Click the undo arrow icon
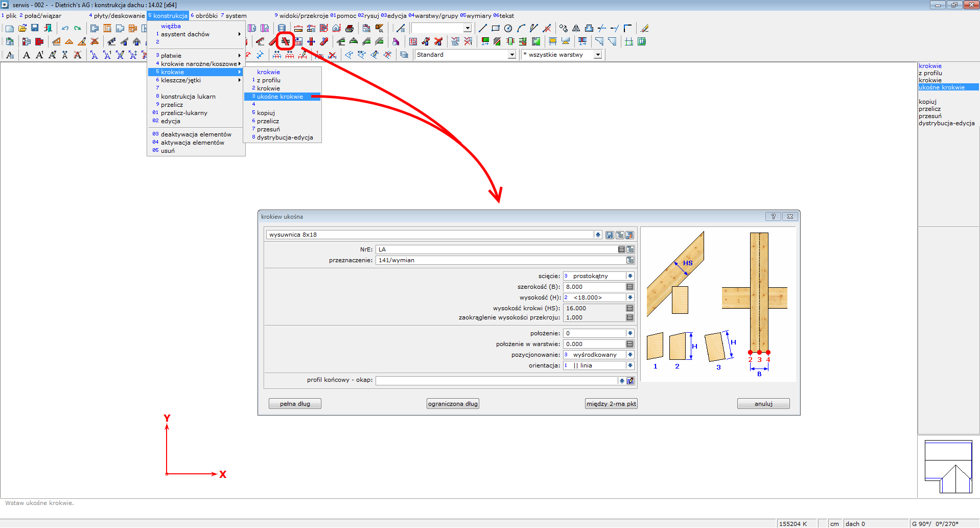The image size is (980, 528). point(65,28)
